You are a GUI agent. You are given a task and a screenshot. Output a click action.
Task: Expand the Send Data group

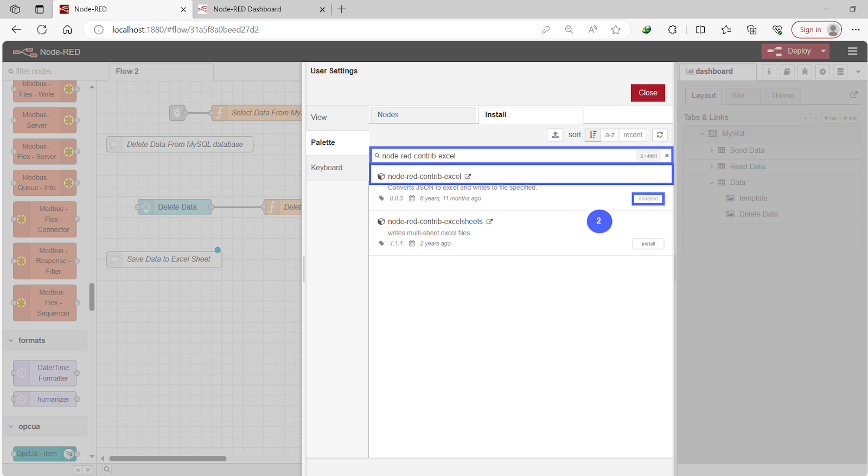click(712, 151)
